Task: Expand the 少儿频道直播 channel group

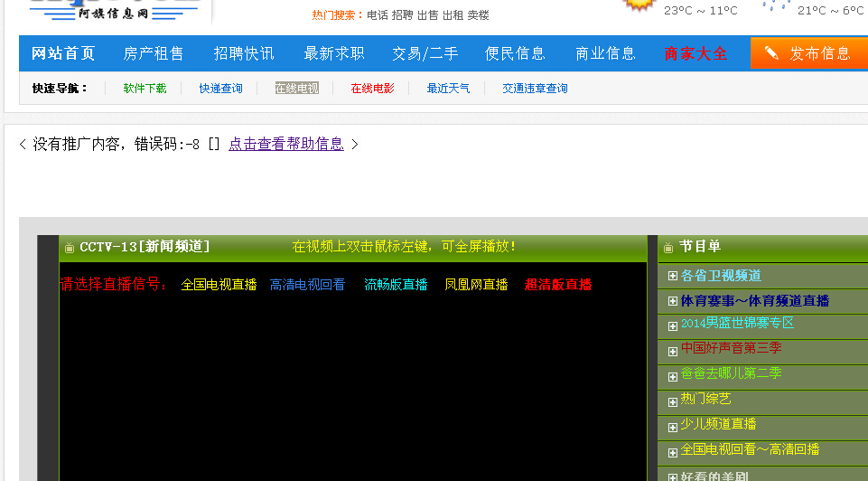Action: tap(672, 427)
